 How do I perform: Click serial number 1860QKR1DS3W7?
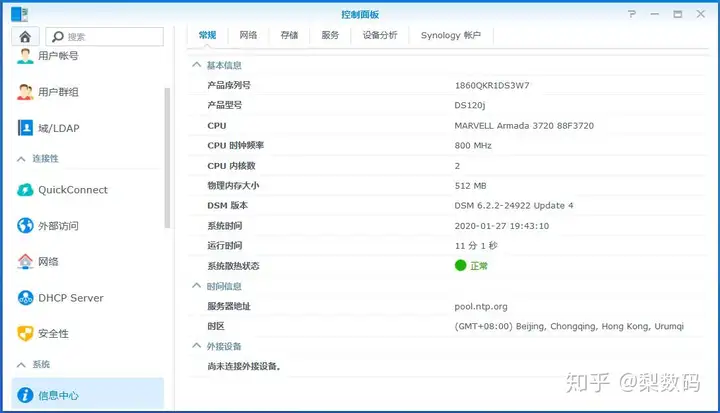click(x=492, y=85)
